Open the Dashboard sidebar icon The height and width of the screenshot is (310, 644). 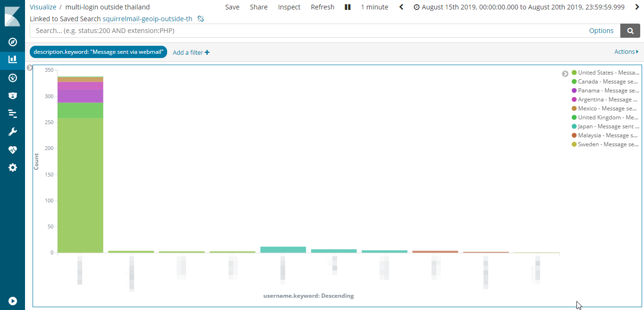point(13,78)
